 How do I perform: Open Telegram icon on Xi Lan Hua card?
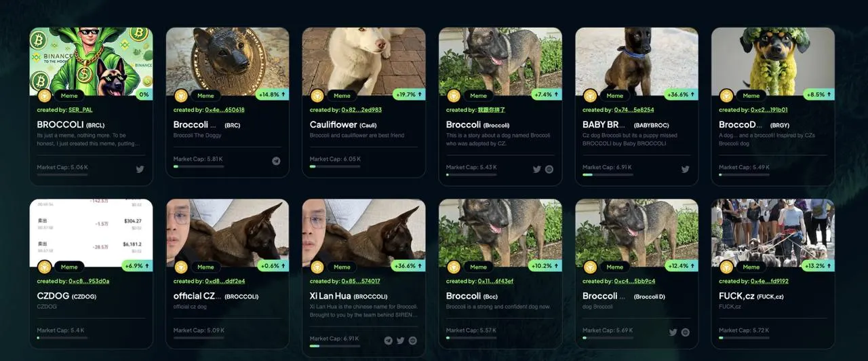[x=389, y=341]
